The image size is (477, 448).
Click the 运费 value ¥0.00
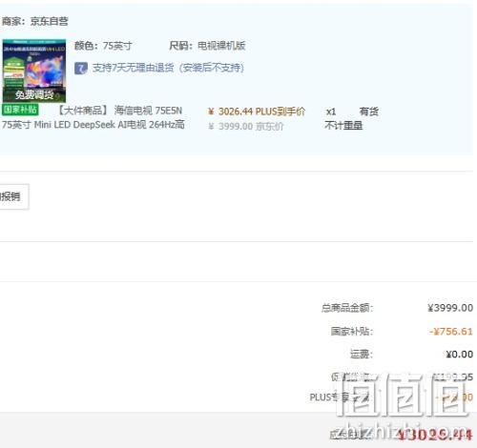(x=460, y=355)
